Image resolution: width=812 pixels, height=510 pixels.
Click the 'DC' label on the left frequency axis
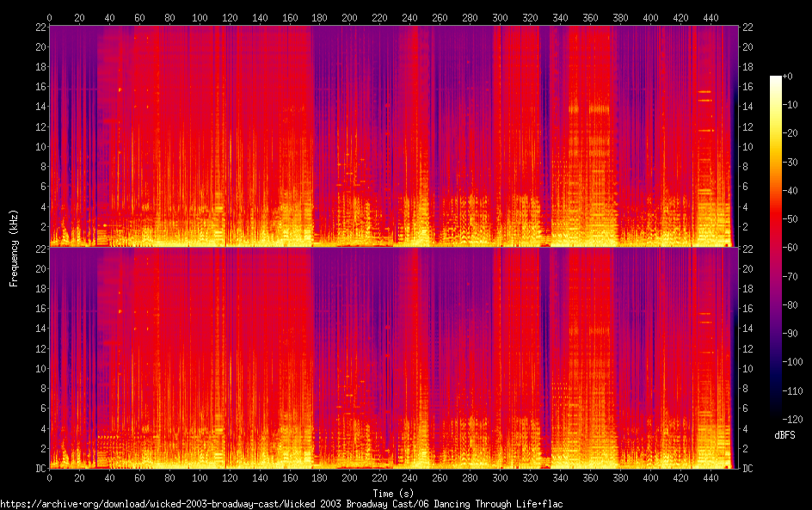click(41, 469)
